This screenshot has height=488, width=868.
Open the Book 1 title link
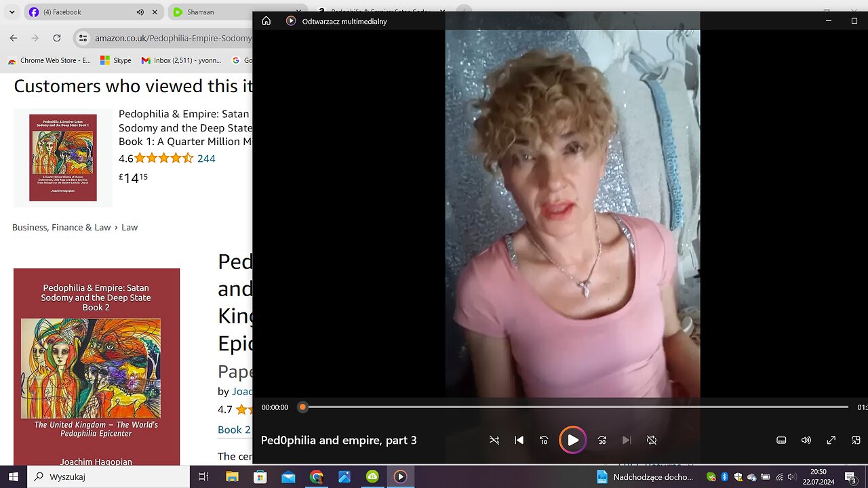click(185, 127)
